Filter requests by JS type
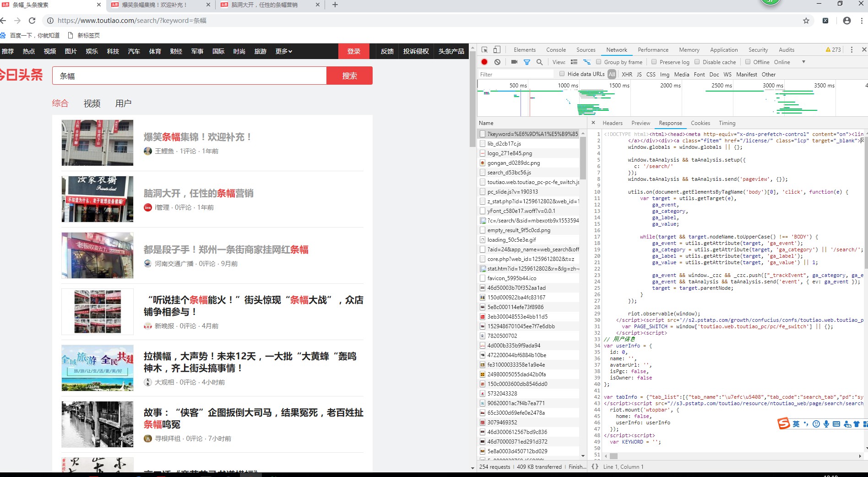Viewport: 868px width, 477px height. pyautogui.click(x=639, y=74)
